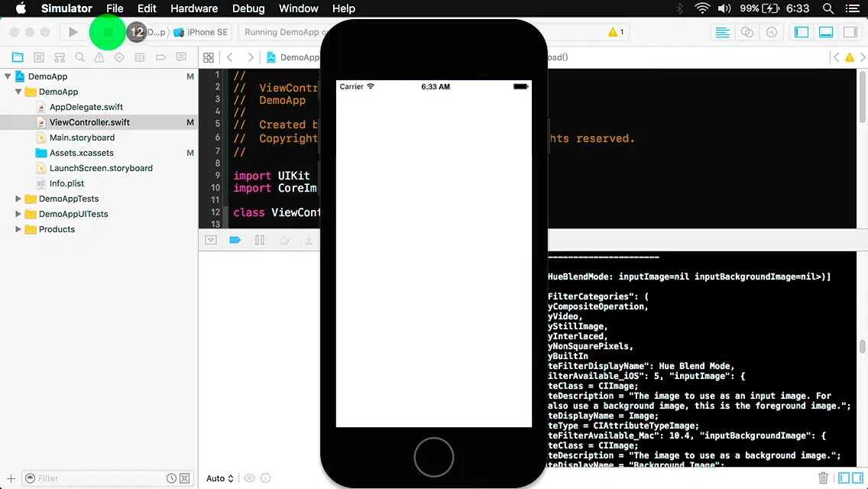This screenshot has width=868, height=489.
Task: Open LaunchScreen.storyboard file
Action: point(99,168)
